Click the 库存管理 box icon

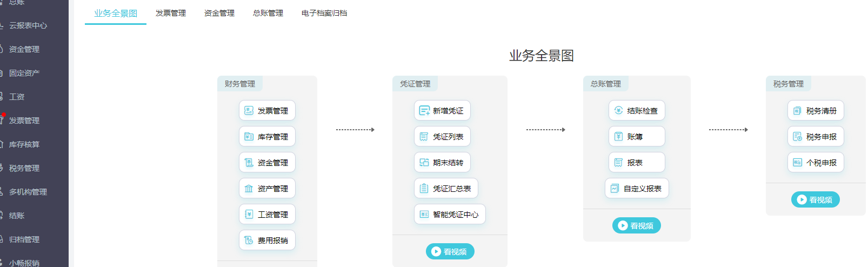pyautogui.click(x=249, y=137)
